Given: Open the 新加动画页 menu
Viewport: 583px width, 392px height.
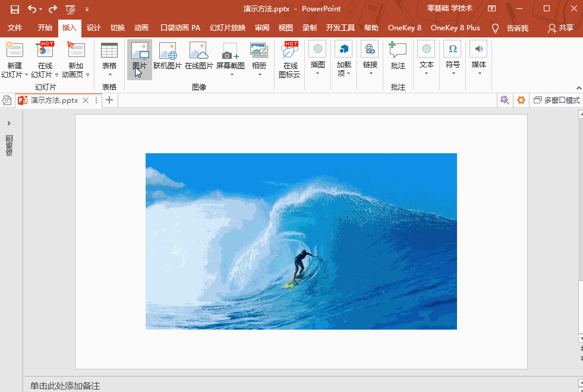Looking at the screenshot, I should click(x=76, y=60).
